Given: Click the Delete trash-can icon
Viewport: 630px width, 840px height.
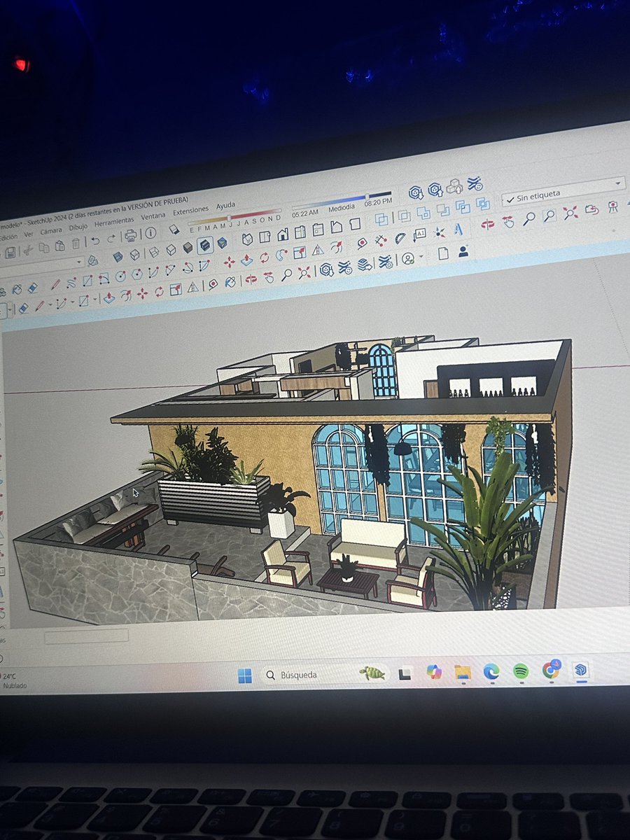Looking at the screenshot, I should (76, 243).
